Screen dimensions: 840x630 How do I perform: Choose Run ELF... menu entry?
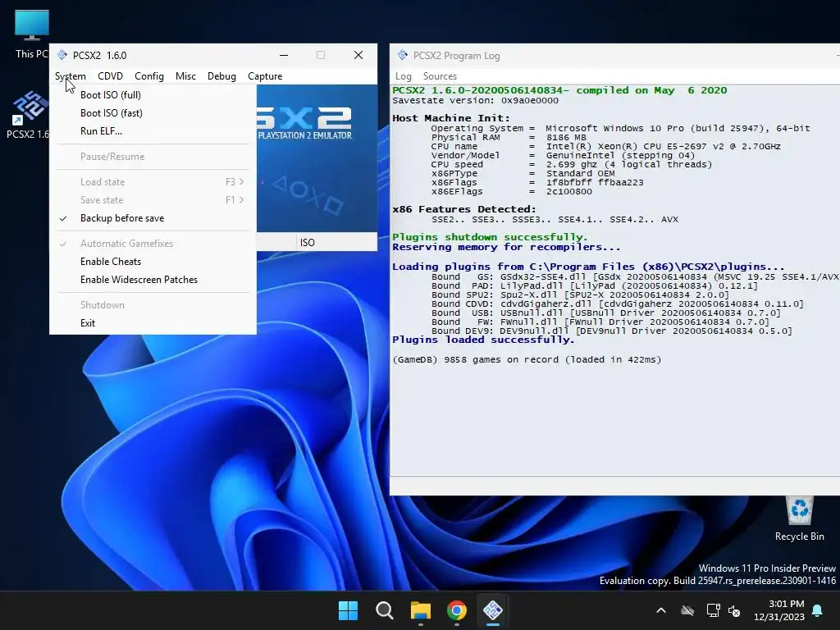click(x=153, y=131)
